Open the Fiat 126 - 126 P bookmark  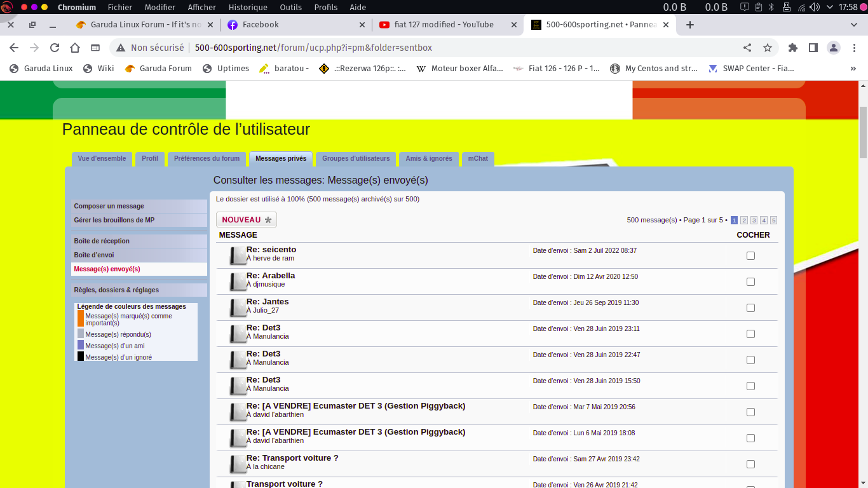557,69
